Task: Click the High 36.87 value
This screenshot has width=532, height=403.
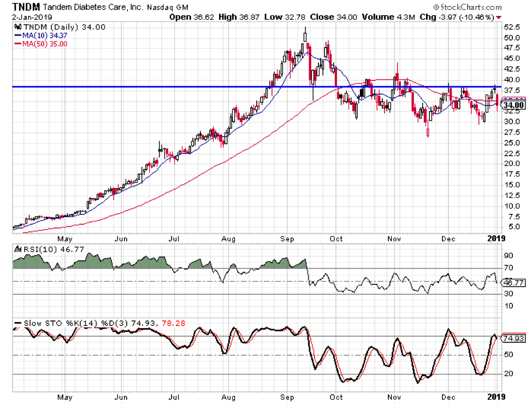Action: click(x=239, y=17)
